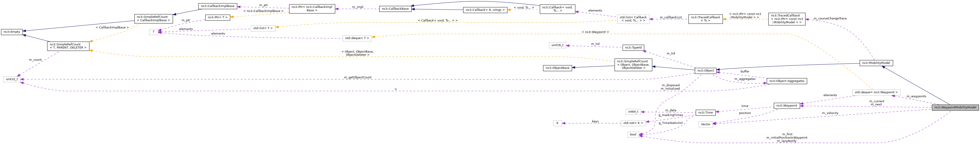980x144 pixels.
Task: Click the uint32_t type node
Action: 12,79
